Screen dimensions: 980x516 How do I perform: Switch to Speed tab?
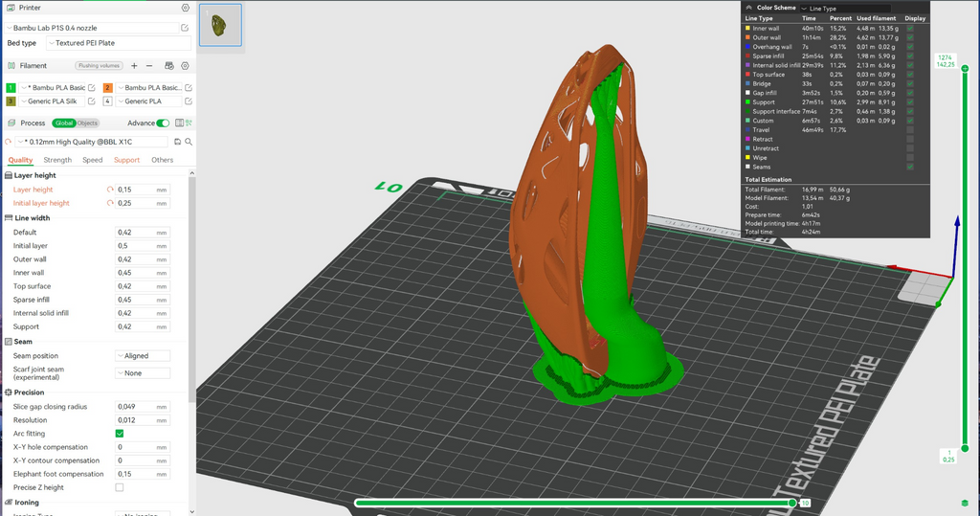(93, 160)
